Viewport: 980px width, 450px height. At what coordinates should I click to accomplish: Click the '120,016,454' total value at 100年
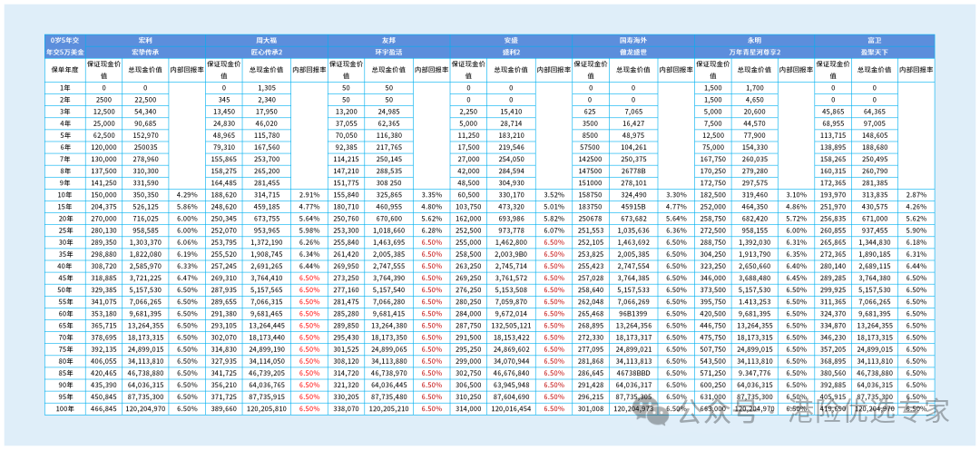[511, 409]
